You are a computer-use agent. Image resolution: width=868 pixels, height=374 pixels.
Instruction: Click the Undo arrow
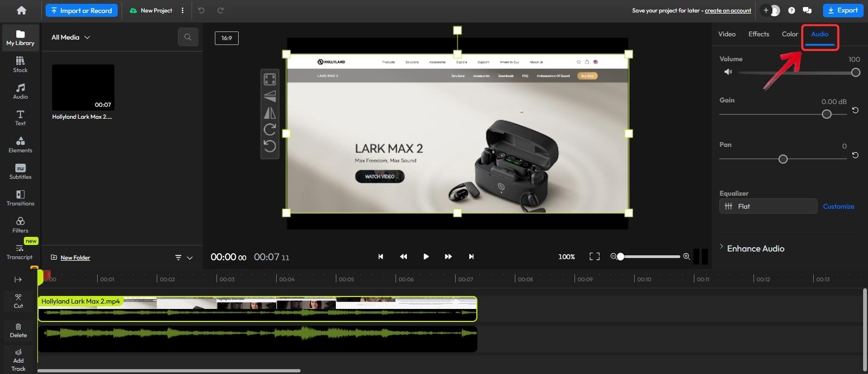point(201,10)
